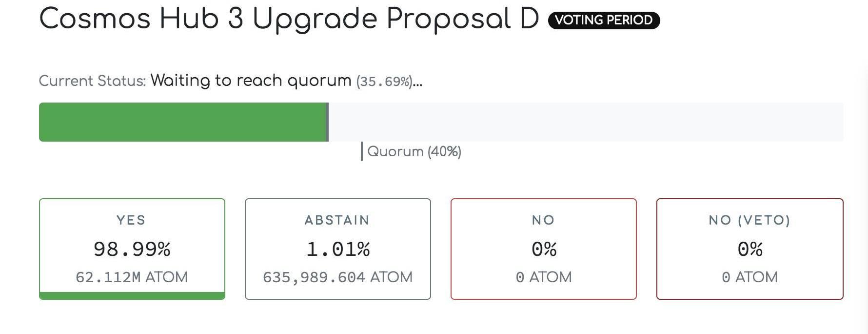868x334 pixels.
Task: Click the green filled portion of quorum bar
Action: (183, 122)
